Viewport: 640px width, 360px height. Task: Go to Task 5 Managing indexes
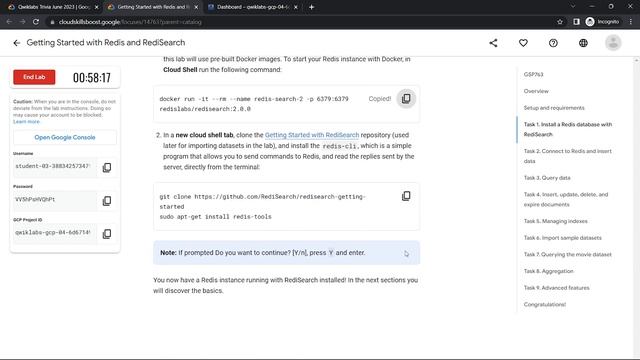(556, 221)
